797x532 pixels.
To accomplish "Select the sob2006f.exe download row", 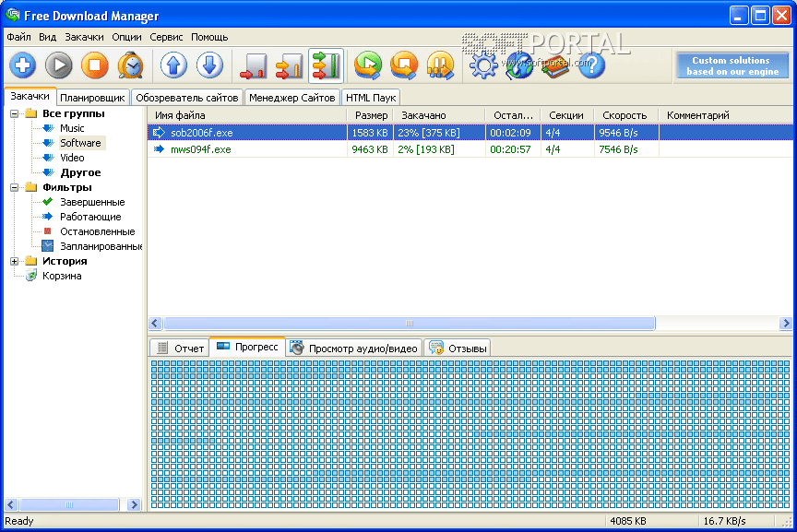I will pyautogui.click(x=470, y=133).
